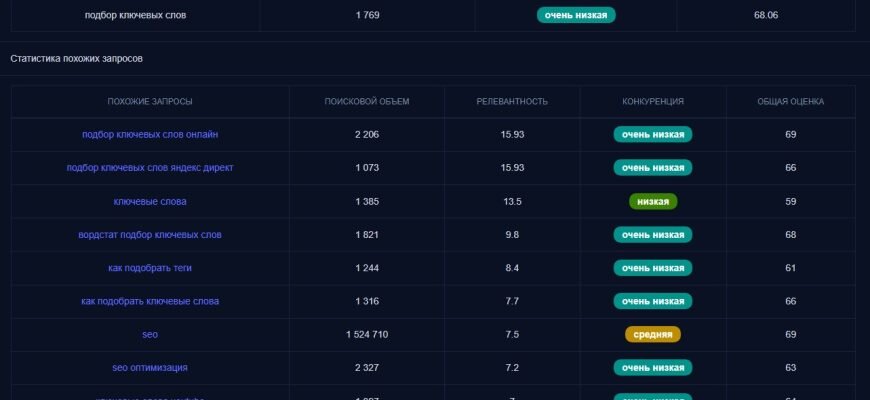
Task: Click the yellow 'средняя' competition badge
Action: click(x=653, y=335)
